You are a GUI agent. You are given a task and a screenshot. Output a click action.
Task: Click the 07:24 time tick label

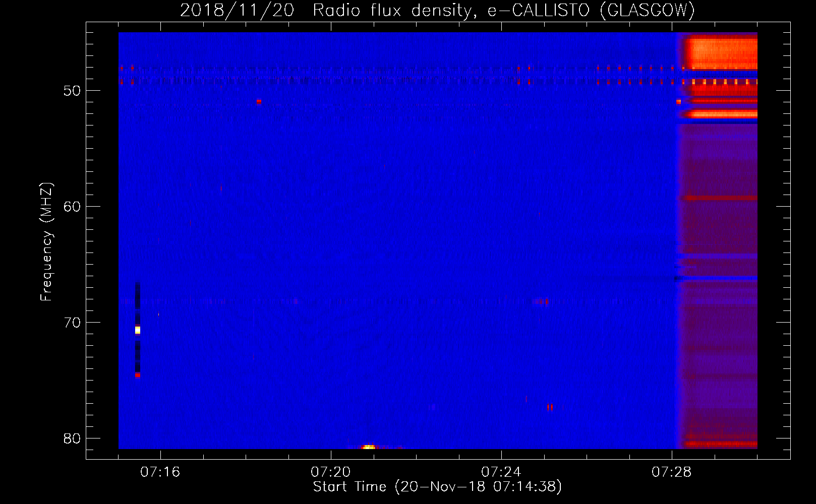pyautogui.click(x=501, y=472)
